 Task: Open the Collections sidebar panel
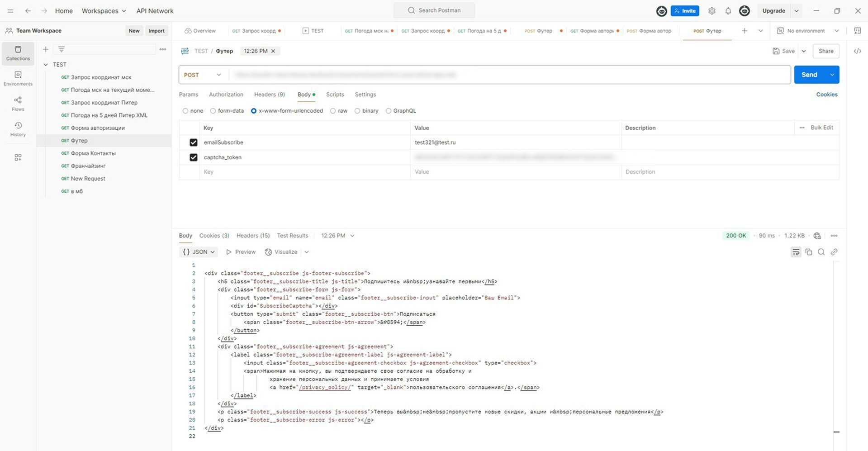18,53
